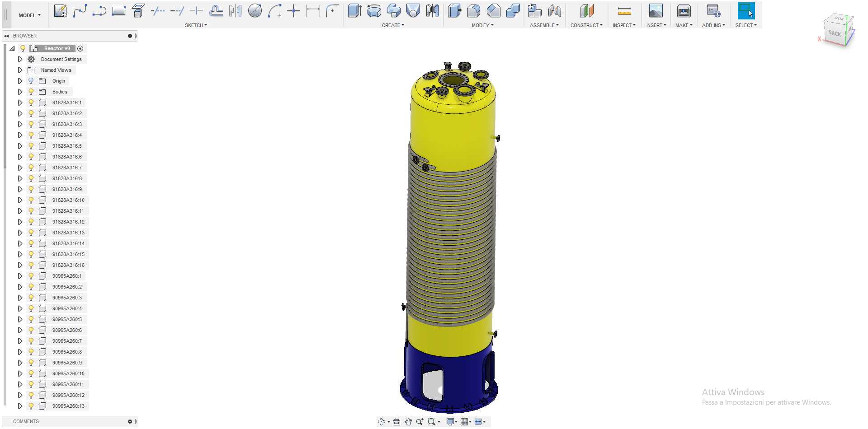Click the 3D Print make icon

684,11
